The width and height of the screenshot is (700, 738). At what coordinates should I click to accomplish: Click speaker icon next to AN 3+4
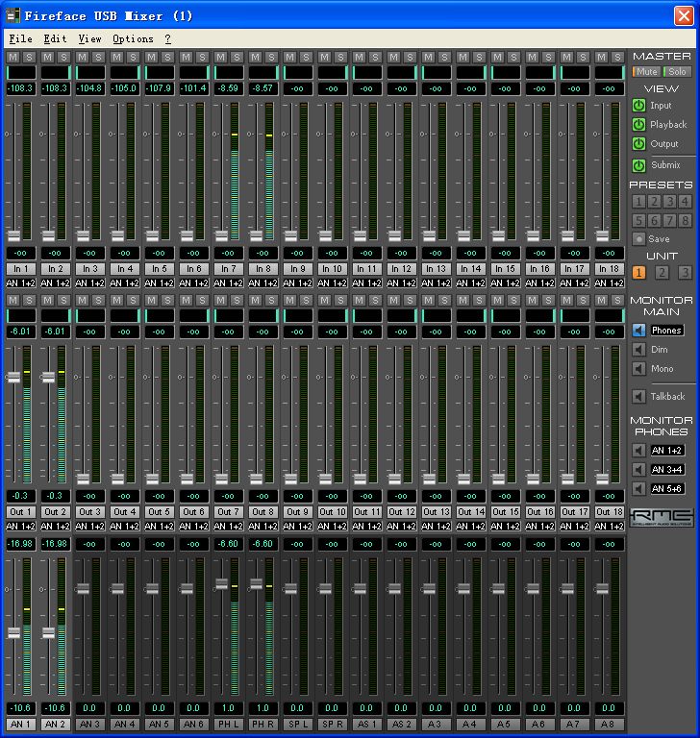(x=638, y=470)
